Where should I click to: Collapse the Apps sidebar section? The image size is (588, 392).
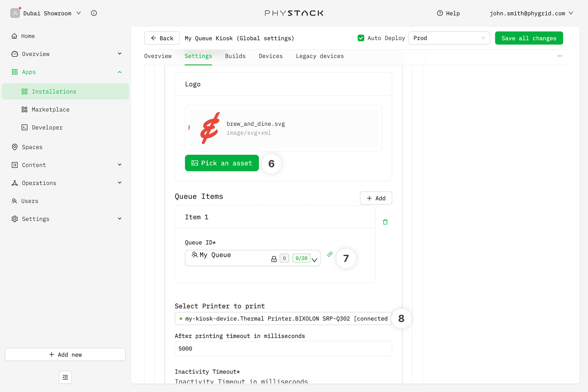pyautogui.click(x=119, y=72)
